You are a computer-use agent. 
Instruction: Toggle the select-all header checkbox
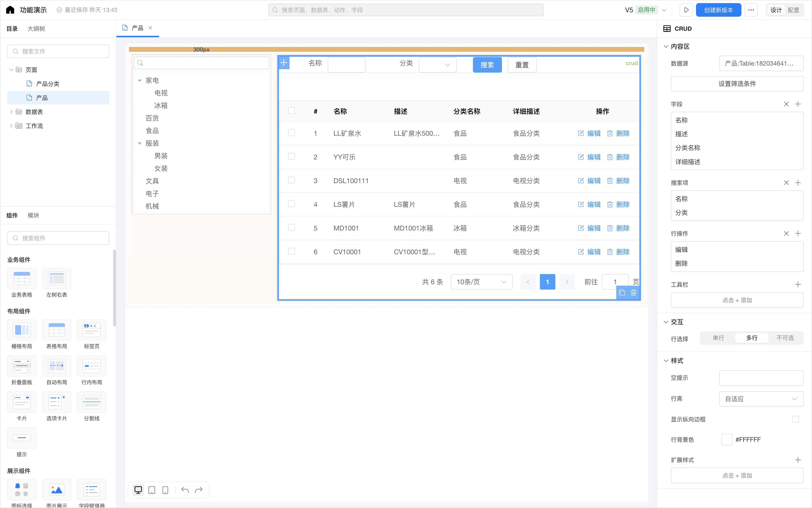click(x=291, y=111)
